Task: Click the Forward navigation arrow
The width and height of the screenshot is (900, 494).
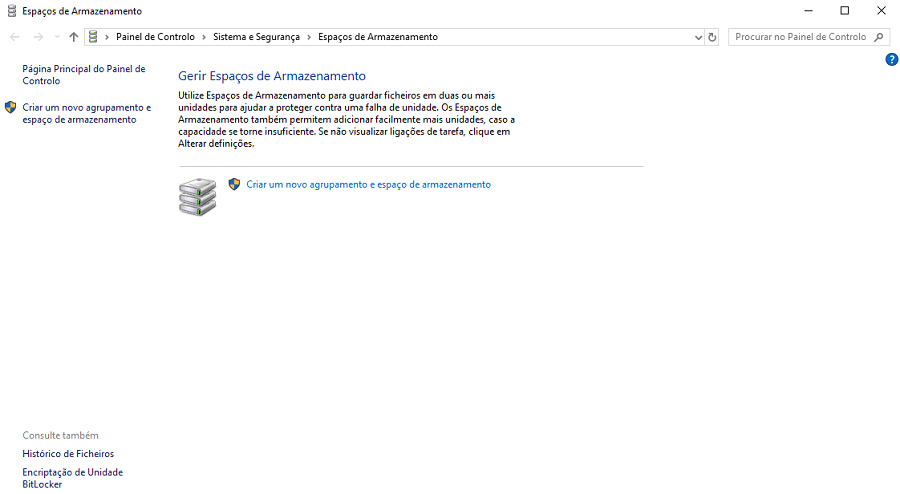Action: point(38,37)
